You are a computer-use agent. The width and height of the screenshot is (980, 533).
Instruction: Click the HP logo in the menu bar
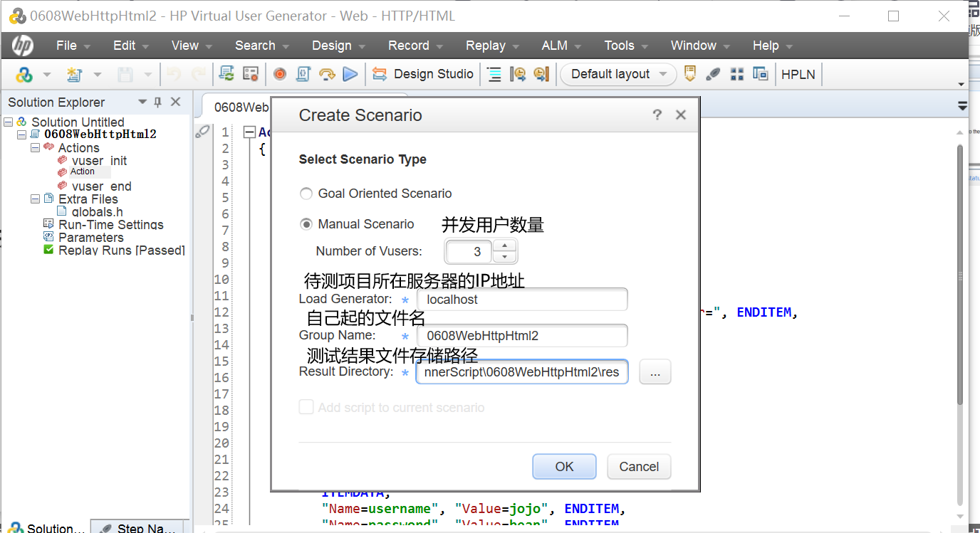(22, 46)
